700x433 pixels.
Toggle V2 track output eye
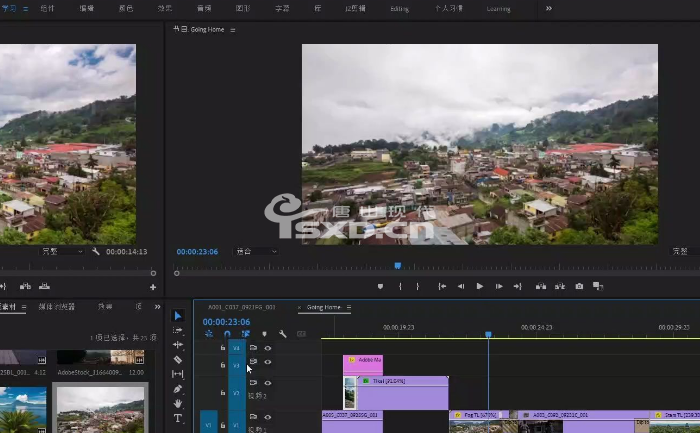[268, 383]
